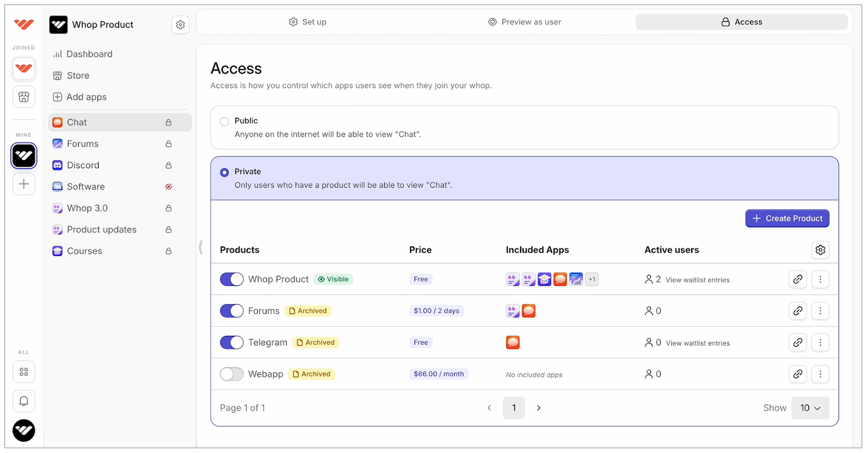Viewport: 868px width, 453px height.
Task: Click the Archived badge on Webapp row
Action: (x=311, y=374)
